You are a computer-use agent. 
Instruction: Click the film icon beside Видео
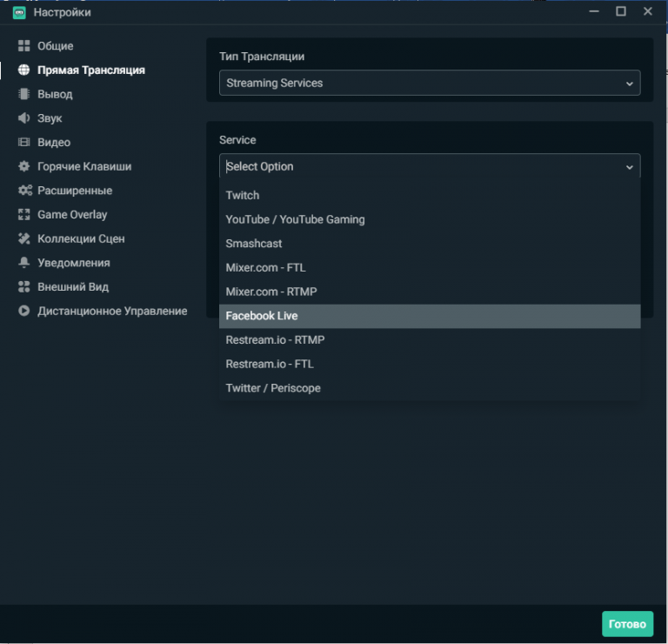[x=24, y=143]
